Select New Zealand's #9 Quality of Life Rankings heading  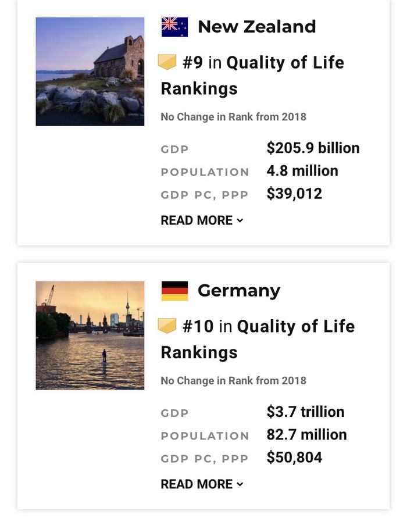click(253, 76)
